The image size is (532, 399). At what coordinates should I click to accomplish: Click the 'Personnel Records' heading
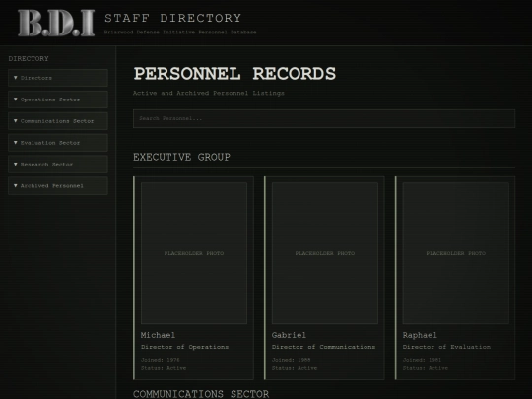(234, 74)
